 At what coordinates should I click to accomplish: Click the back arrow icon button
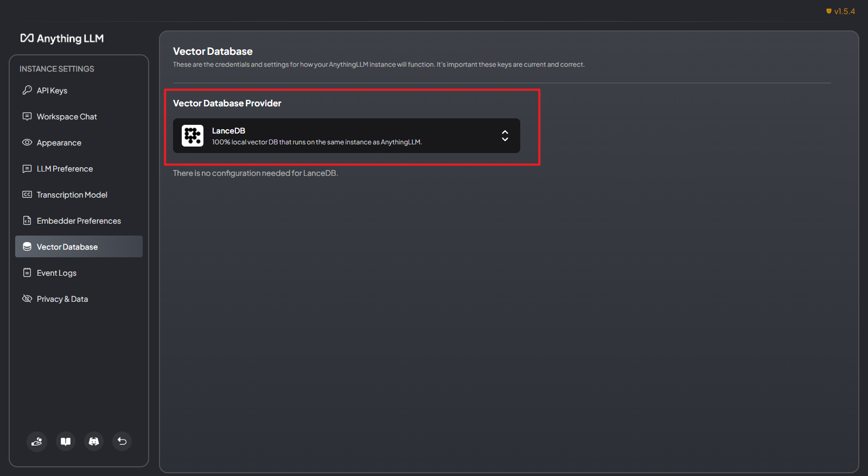point(122,441)
